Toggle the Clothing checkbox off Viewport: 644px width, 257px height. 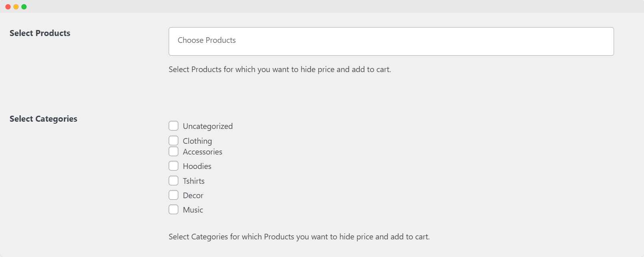(173, 141)
